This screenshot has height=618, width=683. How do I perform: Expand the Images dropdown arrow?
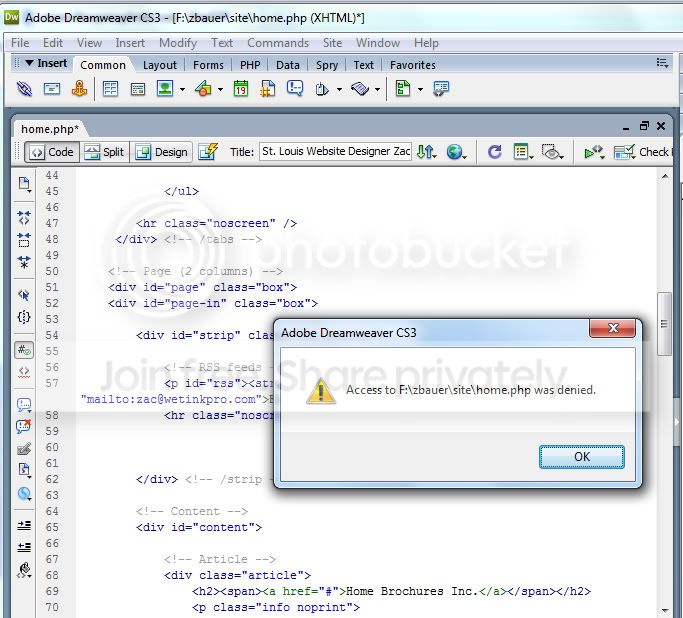(x=183, y=90)
